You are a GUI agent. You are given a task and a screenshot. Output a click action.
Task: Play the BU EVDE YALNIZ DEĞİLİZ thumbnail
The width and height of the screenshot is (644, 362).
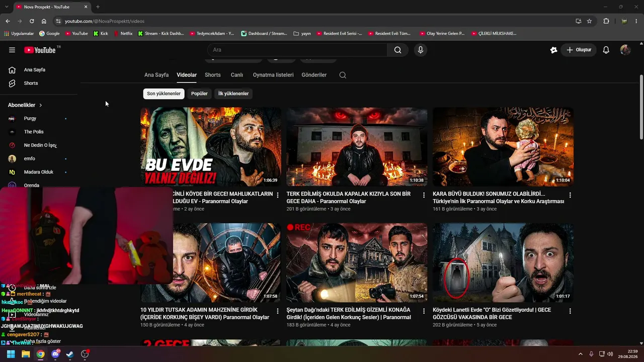(x=211, y=147)
